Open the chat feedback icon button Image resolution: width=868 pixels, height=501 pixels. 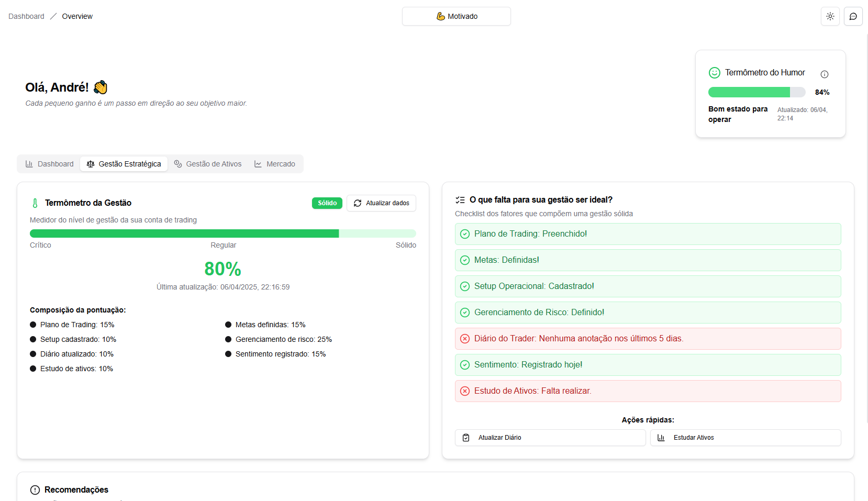853,16
